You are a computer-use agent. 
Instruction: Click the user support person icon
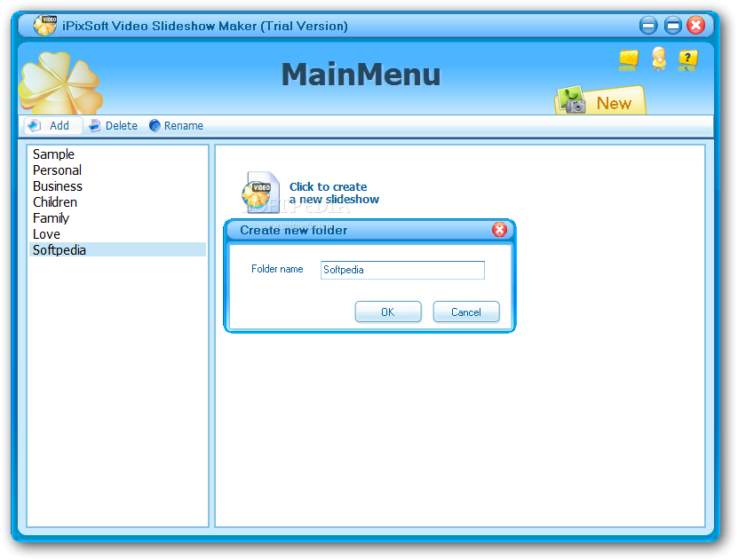point(659,59)
